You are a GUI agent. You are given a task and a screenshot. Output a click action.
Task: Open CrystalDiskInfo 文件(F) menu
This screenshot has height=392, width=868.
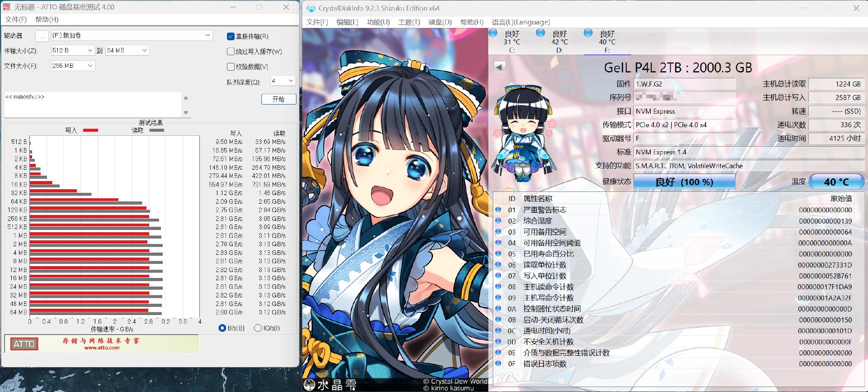tap(317, 22)
